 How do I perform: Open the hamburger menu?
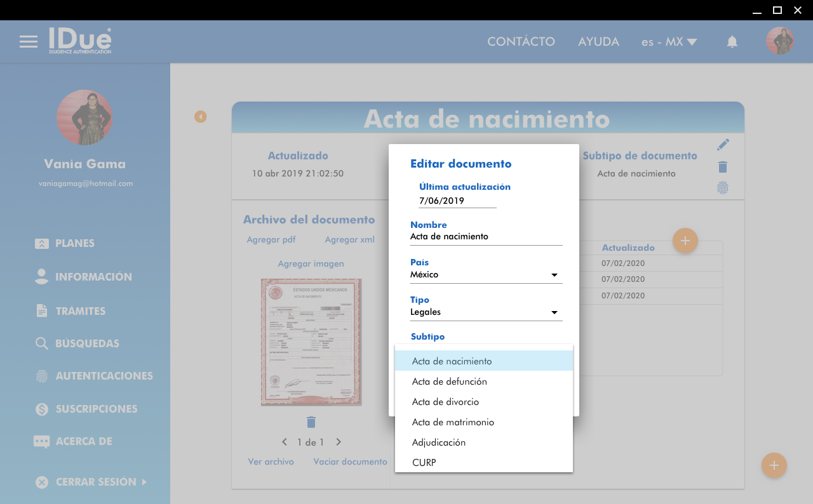28,42
